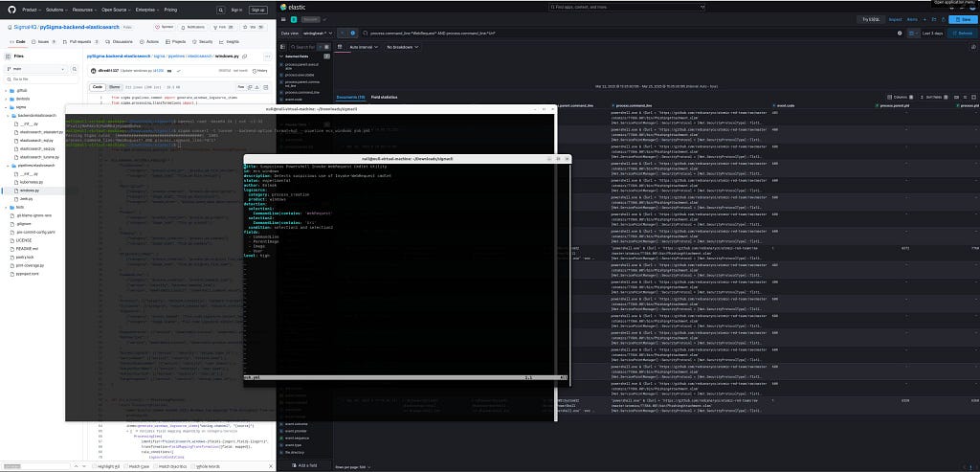Star the repository
Viewport: 980px width, 472px height.
pos(255,28)
